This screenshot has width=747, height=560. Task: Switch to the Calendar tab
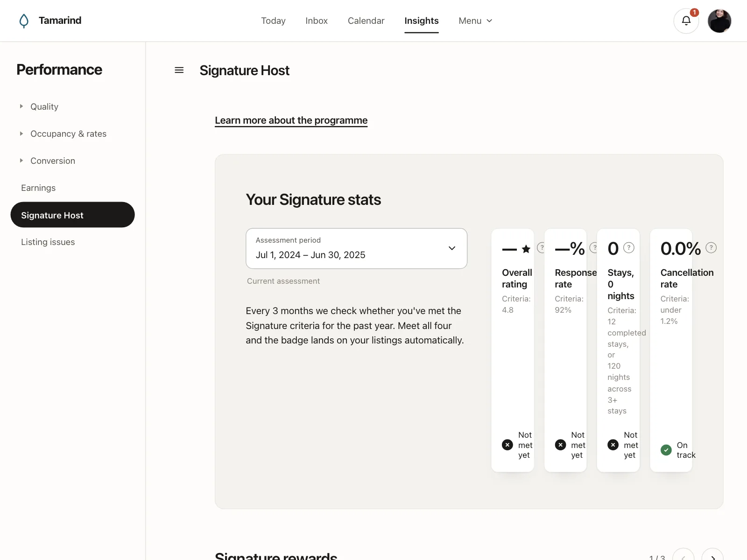[x=366, y=21]
